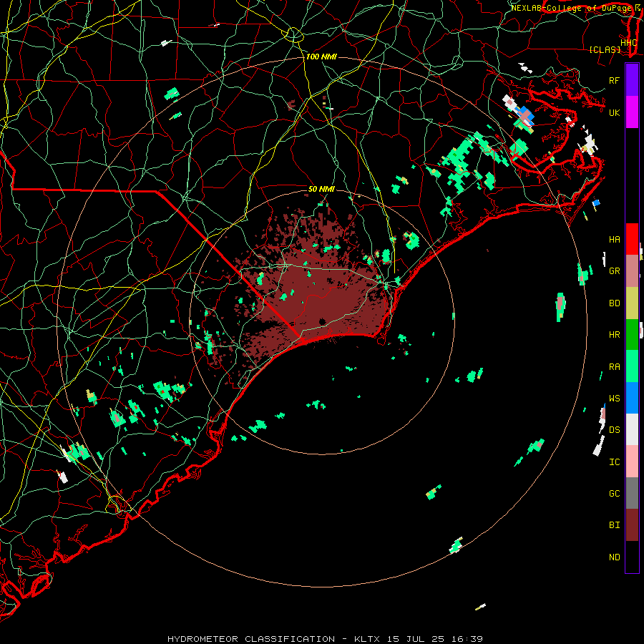Click the HYDROMETEOR CLASSIFICATION caption text
Image resolution: width=644 pixels, height=644 pixels.
pos(250,639)
